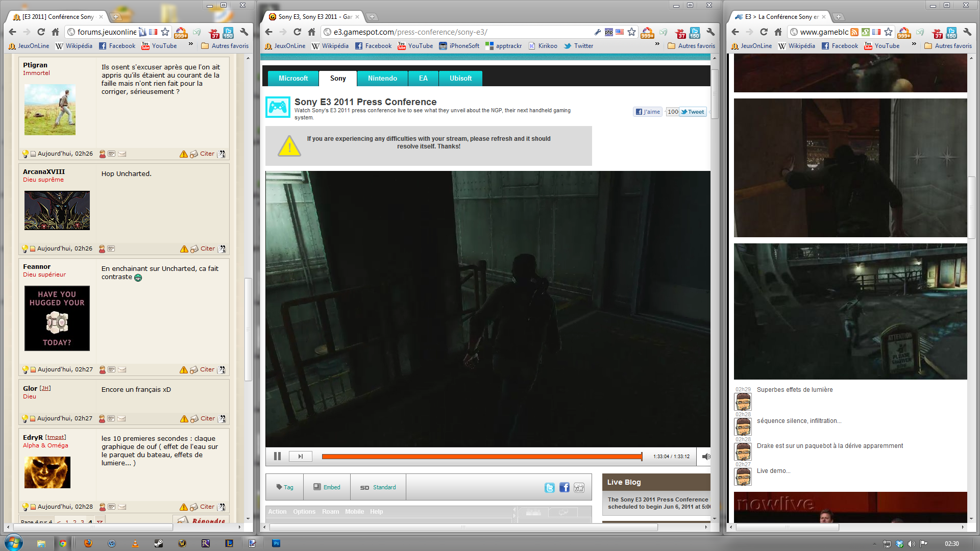Pause the Sony conference video stream
980x551 pixels.
point(277,456)
